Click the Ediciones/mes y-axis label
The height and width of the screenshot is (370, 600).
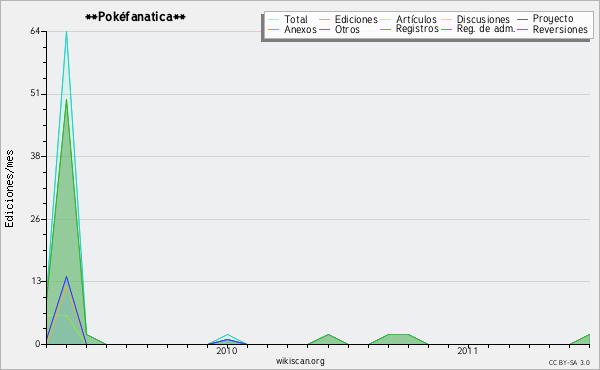pos(9,189)
